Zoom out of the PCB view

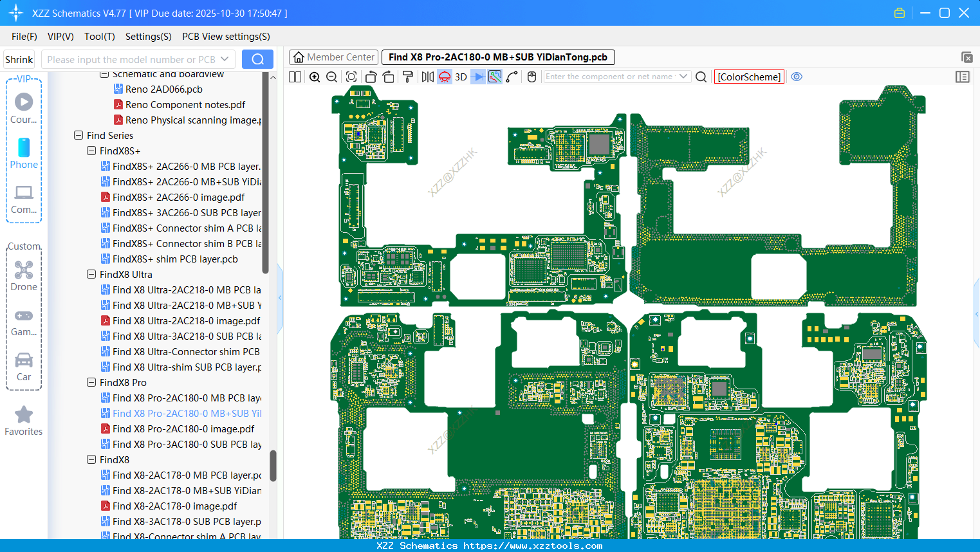click(332, 77)
